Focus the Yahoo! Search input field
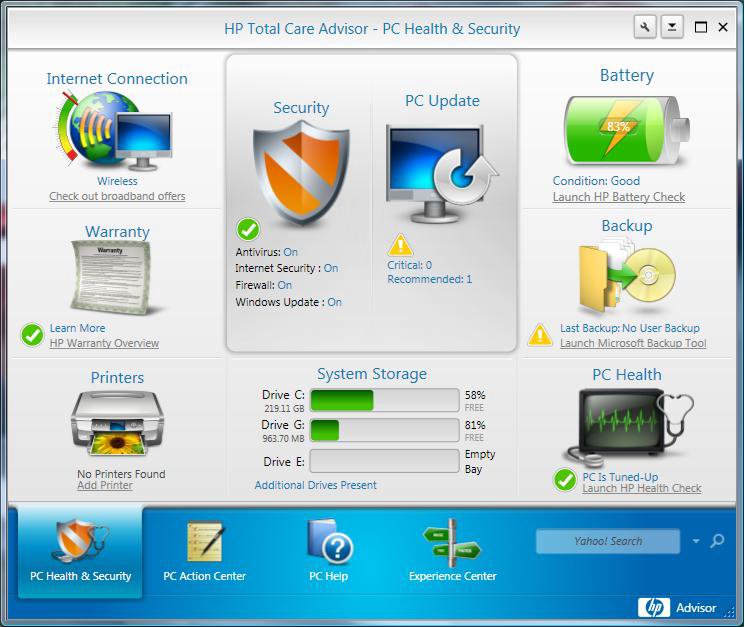 click(x=608, y=541)
